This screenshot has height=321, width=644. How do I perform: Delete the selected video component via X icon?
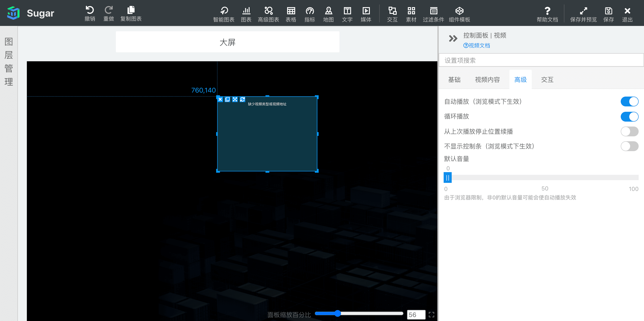coord(220,99)
